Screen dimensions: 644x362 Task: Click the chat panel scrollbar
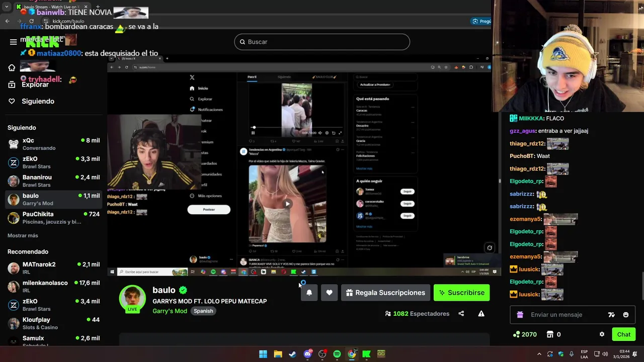coord(641,285)
